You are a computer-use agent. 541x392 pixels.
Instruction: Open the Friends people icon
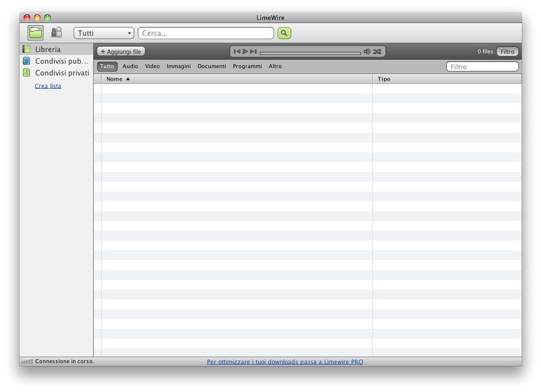56,33
